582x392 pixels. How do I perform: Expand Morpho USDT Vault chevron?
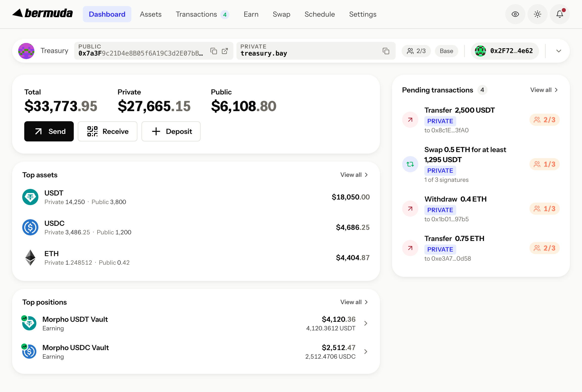pyautogui.click(x=366, y=323)
